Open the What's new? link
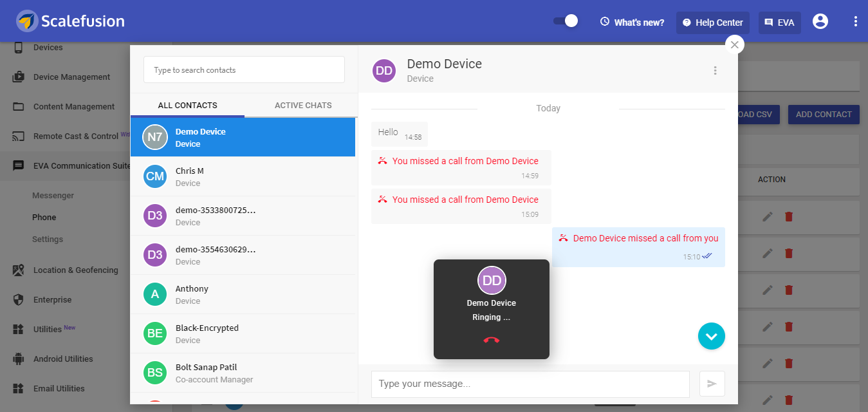The image size is (868, 412). pyautogui.click(x=632, y=22)
